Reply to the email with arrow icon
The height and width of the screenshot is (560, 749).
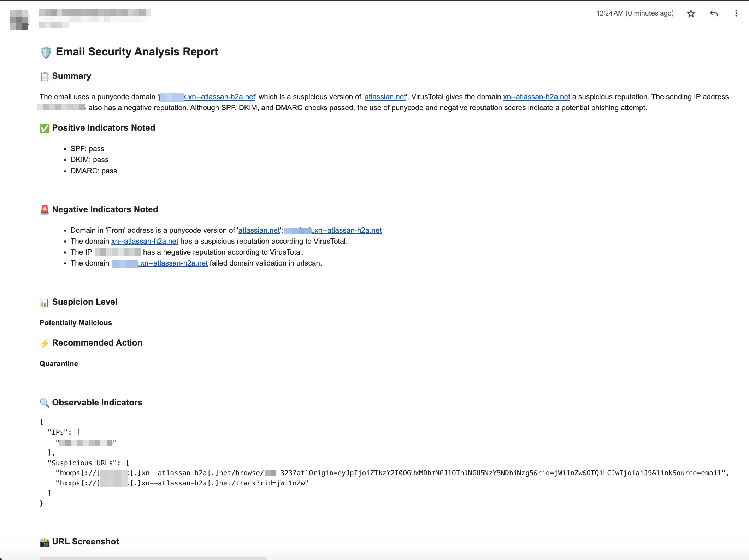pos(714,13)
